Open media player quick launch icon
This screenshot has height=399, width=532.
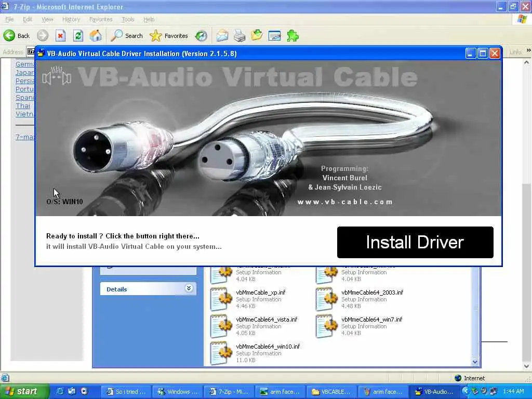click(x=84, y=391)
